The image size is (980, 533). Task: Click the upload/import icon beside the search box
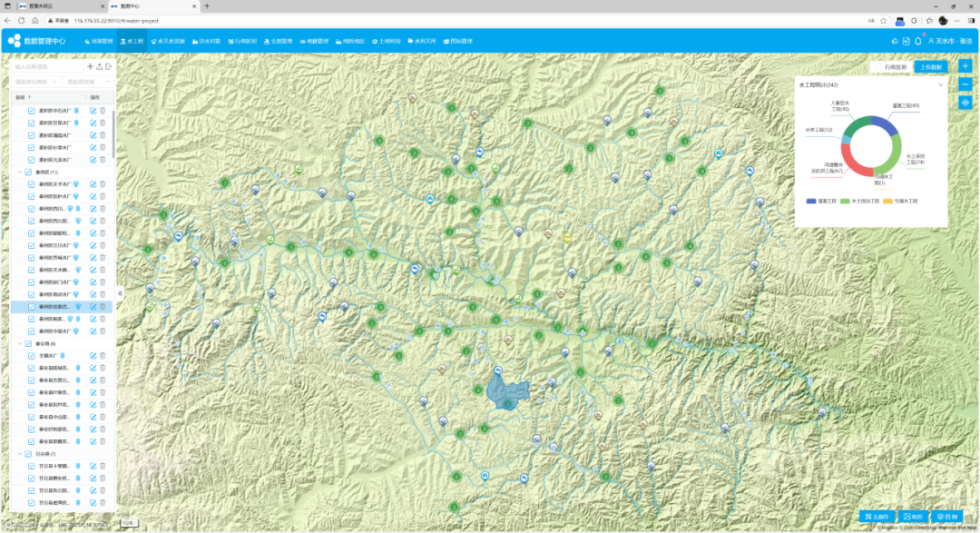pos(100,66)
